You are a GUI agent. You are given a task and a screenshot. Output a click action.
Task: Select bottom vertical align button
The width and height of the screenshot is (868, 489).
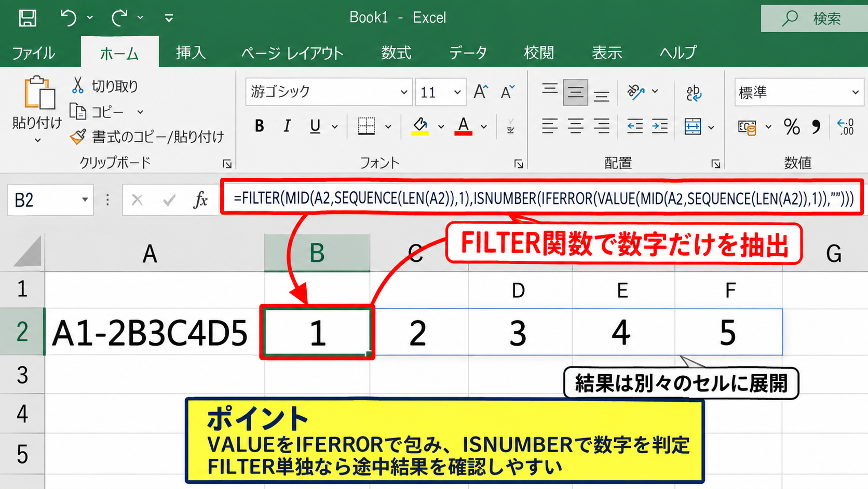tap(602, 96)
